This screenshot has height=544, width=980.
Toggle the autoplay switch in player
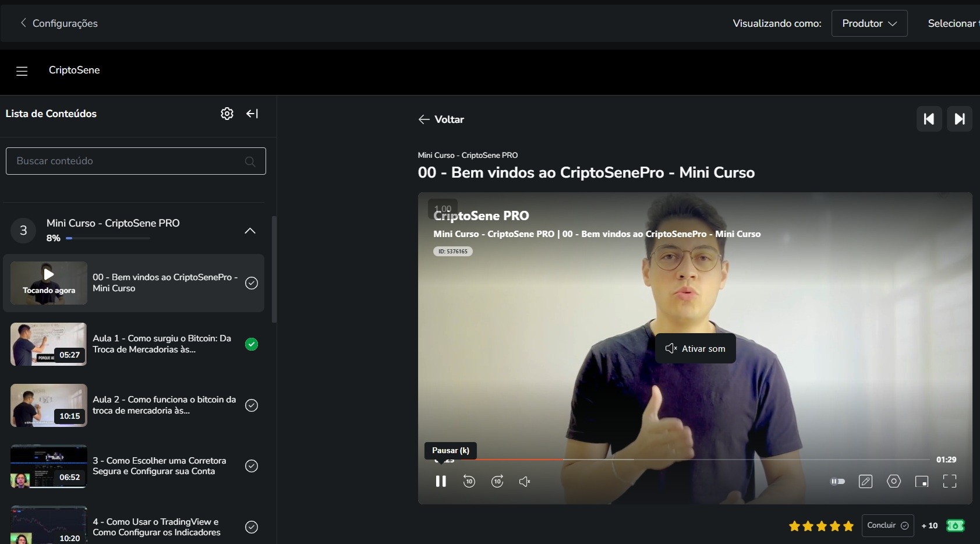tap(837, 481)
